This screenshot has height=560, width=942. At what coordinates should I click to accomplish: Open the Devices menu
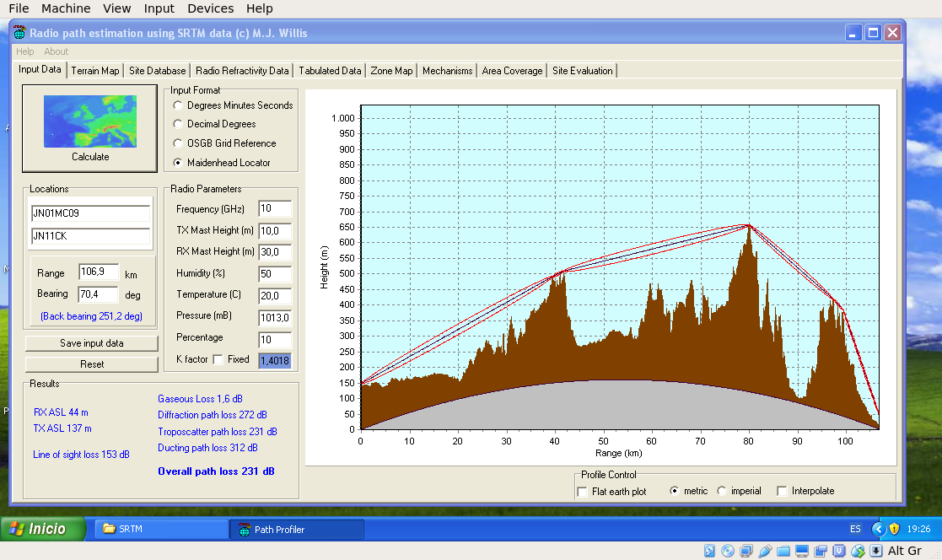tap(210, 8)
